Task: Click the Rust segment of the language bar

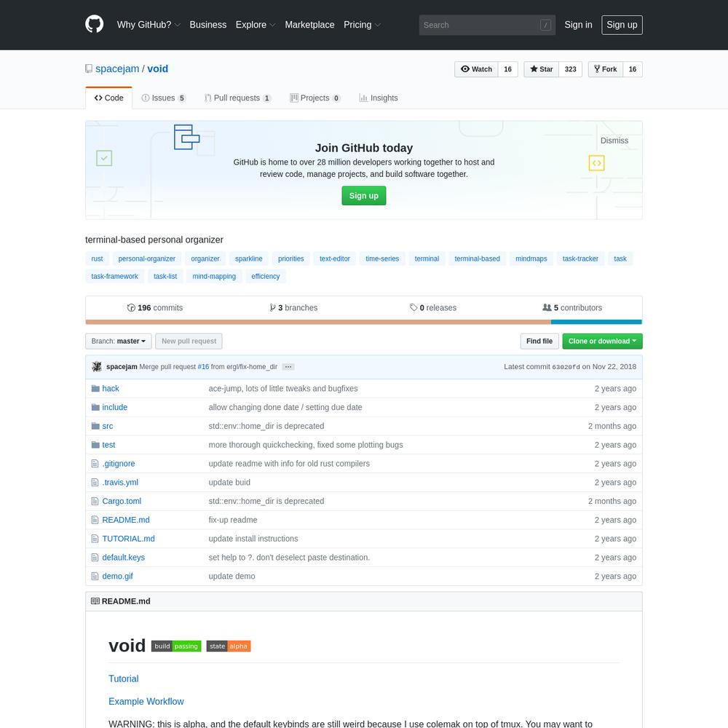Action: coord(318,322)
